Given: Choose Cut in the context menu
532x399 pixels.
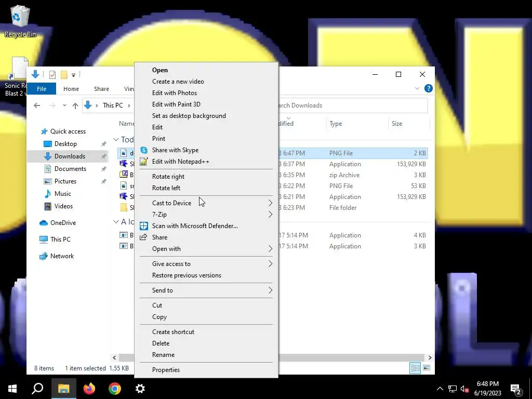Looking at the screenshot, I should click(206, 305).
